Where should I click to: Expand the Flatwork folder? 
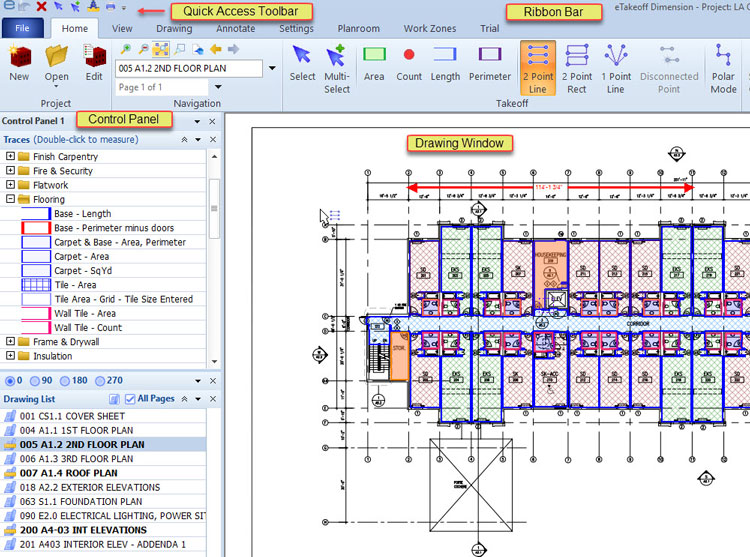click(11, 185)
